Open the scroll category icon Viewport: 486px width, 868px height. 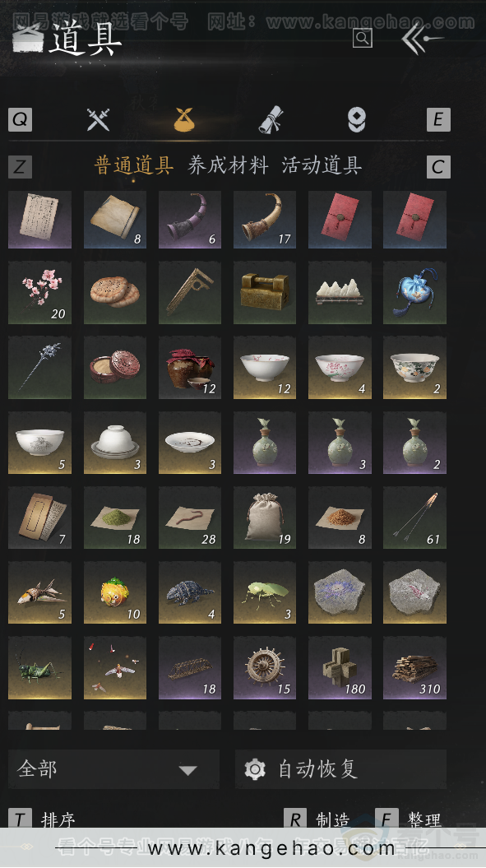pyautogui.click(x=271, y=119)
